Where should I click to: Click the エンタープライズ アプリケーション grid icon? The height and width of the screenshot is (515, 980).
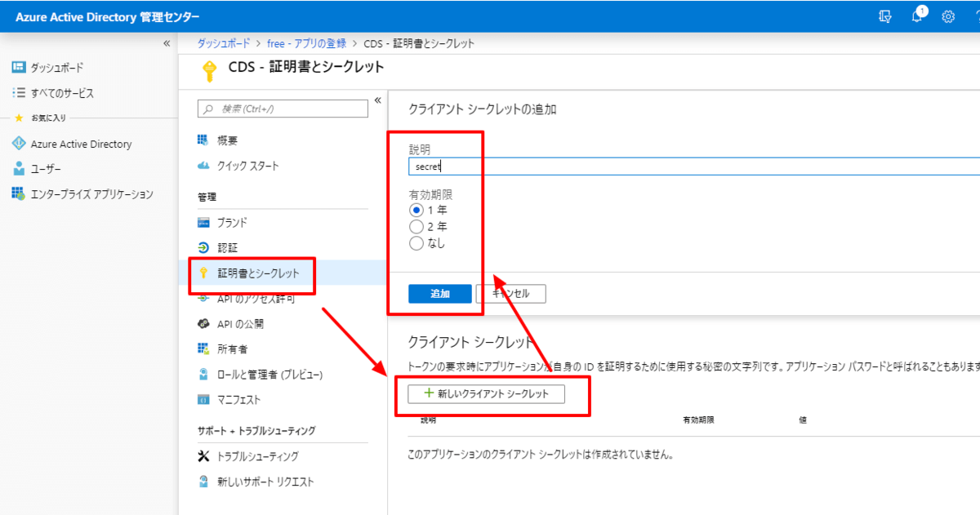pyautogui.click(x=18, y=194)
